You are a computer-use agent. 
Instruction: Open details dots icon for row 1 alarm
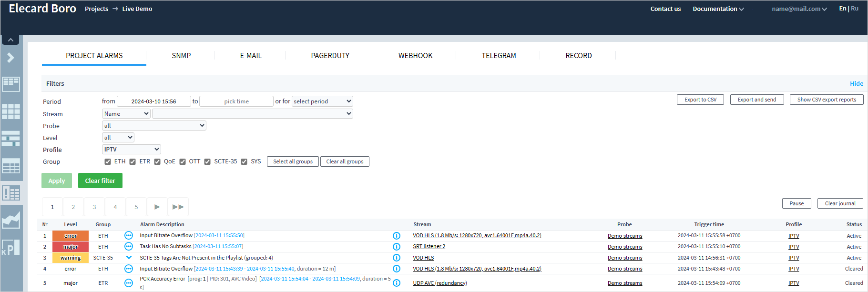[129, 235]
